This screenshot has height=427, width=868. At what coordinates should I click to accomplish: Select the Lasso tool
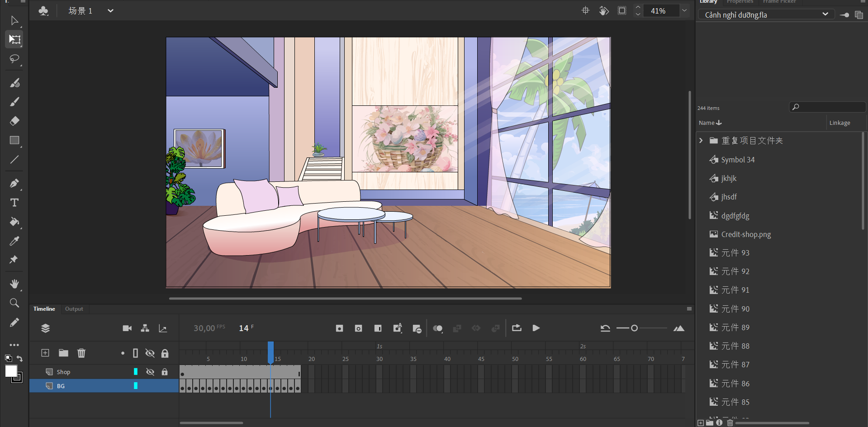pos(14,59)
